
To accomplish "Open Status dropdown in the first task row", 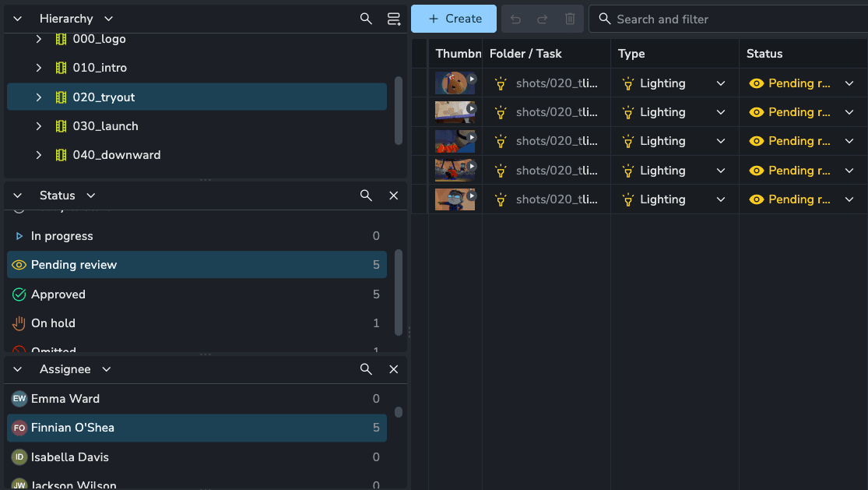I will 849,83.
